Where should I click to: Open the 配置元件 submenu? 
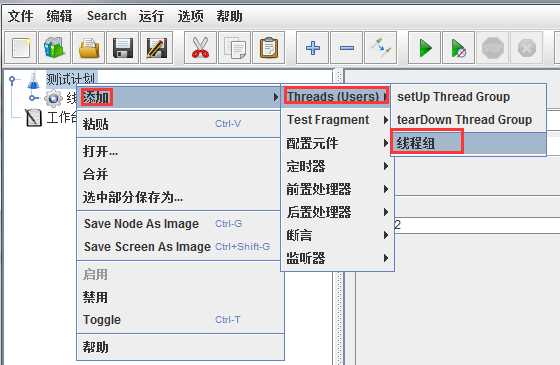337,143
